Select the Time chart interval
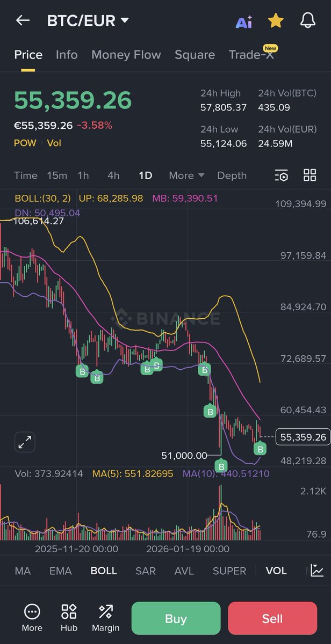 click(26, 175)
